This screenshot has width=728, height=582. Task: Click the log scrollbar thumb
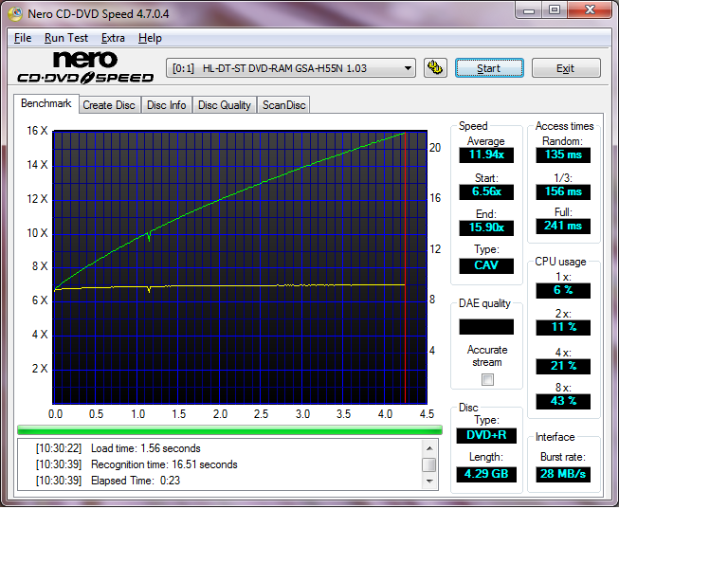(x=429, y=464)
